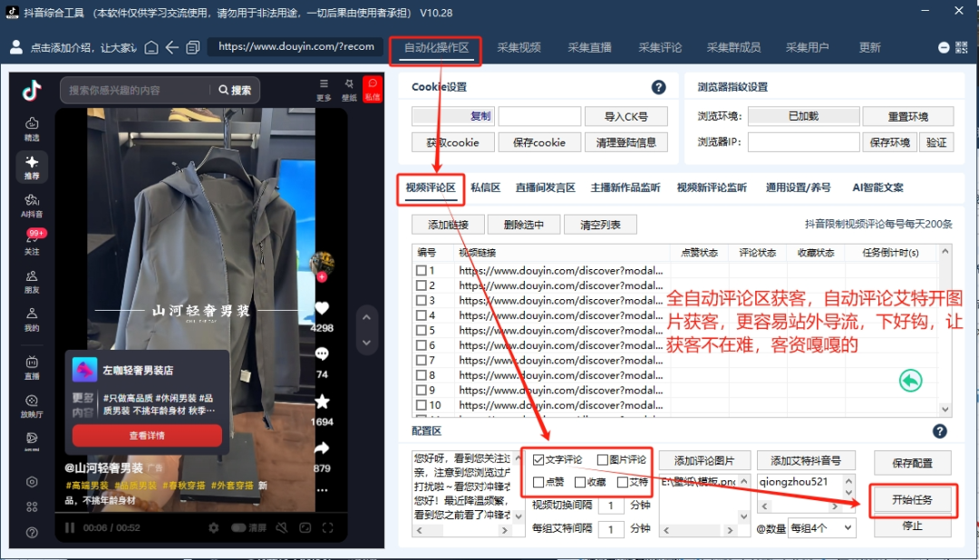
Task: Switch to the 采集评论 tab
Action: point(660,48)
